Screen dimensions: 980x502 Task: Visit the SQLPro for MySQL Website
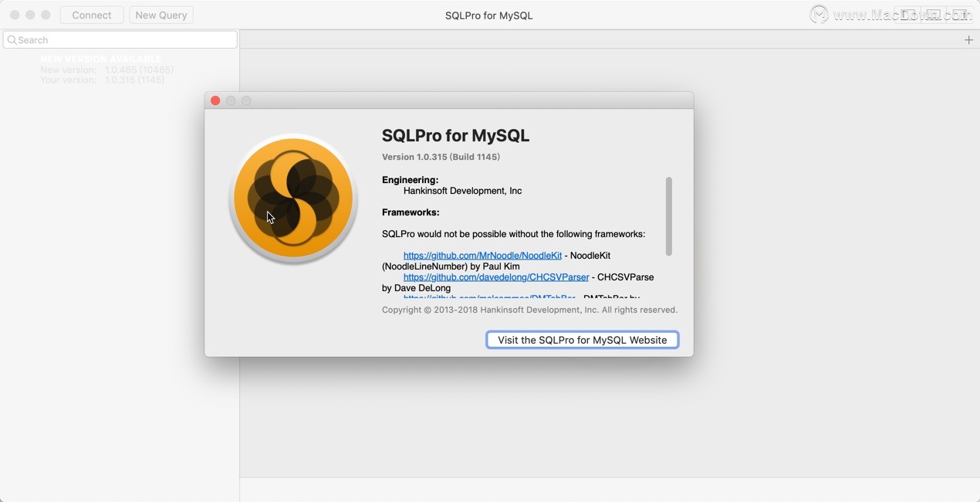[x=583, y=340]
